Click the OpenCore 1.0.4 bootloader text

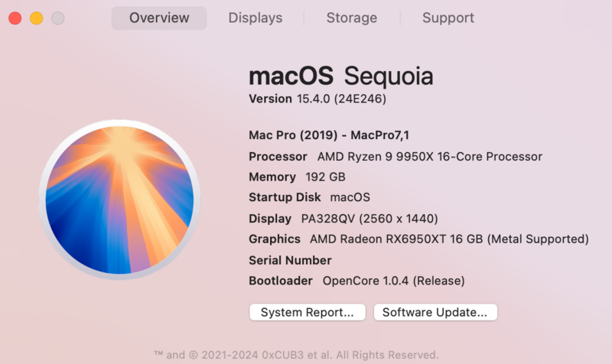pos(393,281)
